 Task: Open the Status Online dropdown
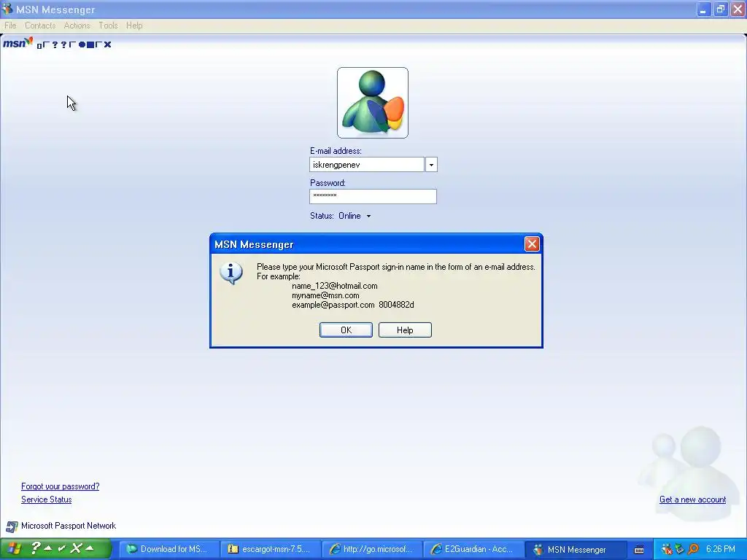pos(355,216)
